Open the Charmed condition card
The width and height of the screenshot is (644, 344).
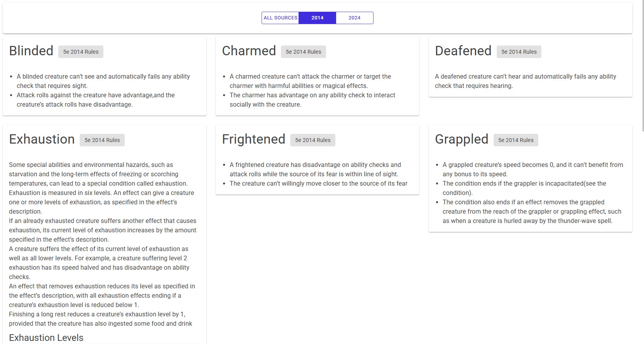(x=317, y=76)
